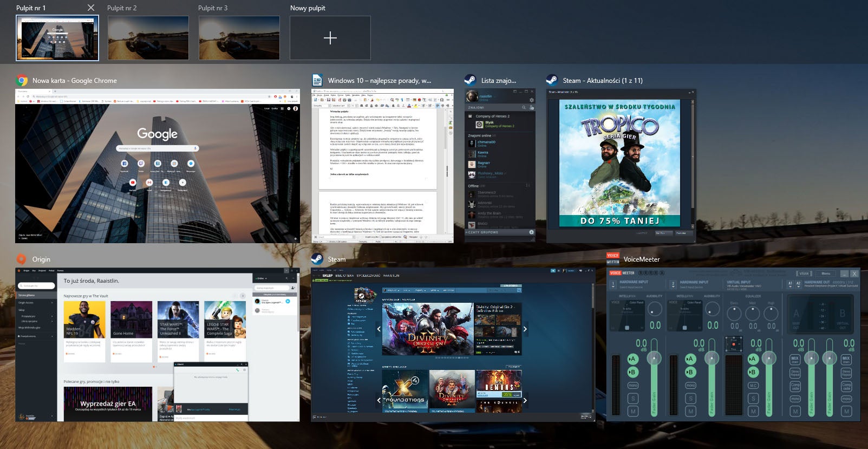Click the Tropico sale banner in Steam - Aktualności

pos(620,163)
